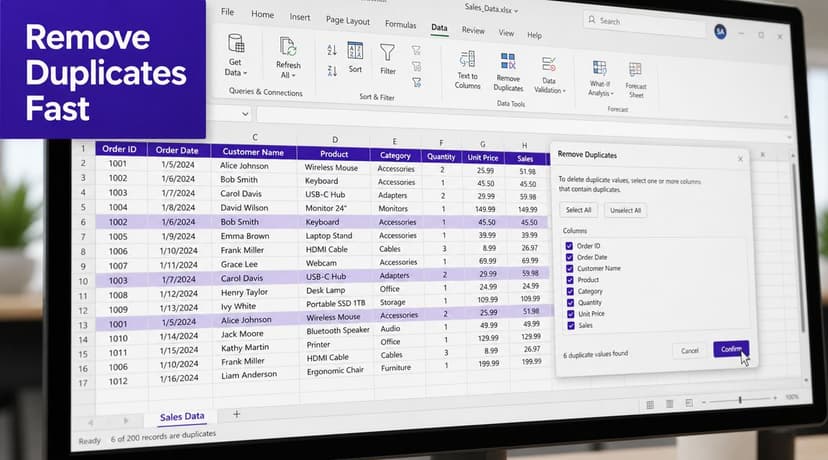
Task: Switch to the Home tab
Action: (x=262, y=14)
